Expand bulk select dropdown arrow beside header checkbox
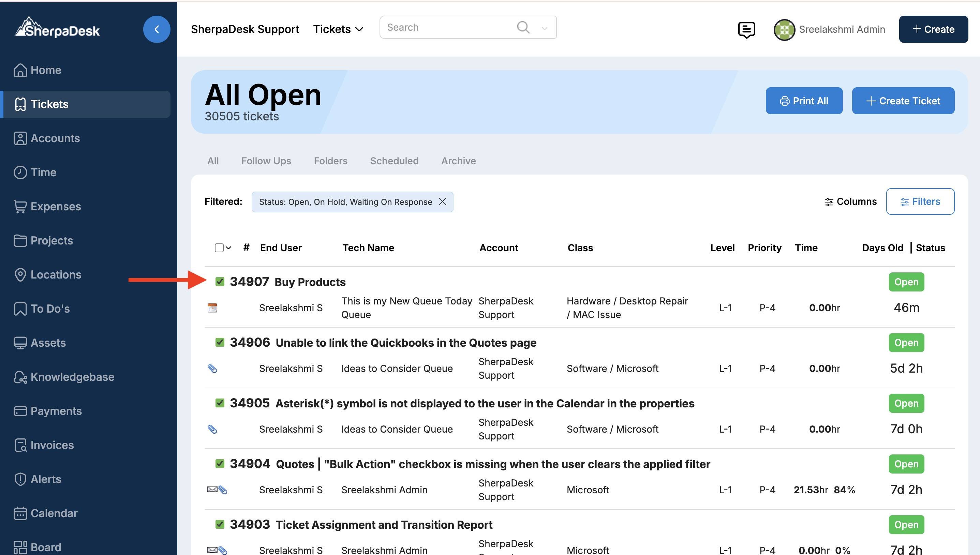980x555 pixels. click(229, 248)
